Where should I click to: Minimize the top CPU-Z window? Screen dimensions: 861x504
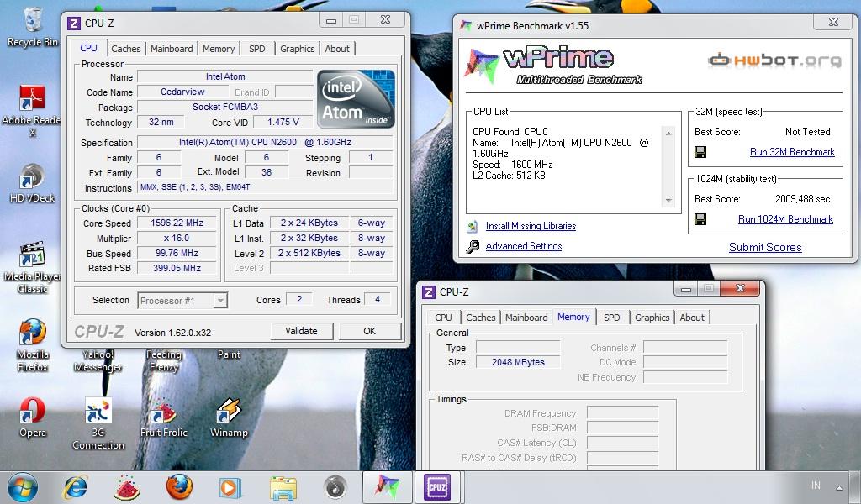pyautogui.click(x=331, y=20)
